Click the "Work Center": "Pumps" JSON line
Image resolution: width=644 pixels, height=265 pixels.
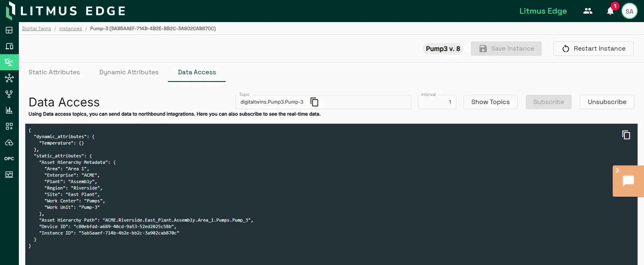click(75, 201)
